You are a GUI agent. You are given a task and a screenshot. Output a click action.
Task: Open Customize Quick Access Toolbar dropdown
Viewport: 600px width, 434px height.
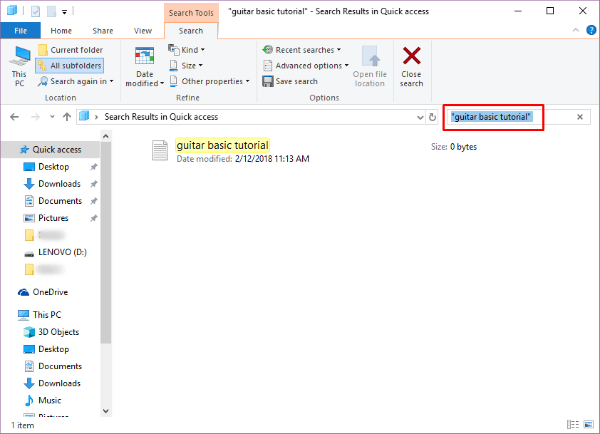65,12
